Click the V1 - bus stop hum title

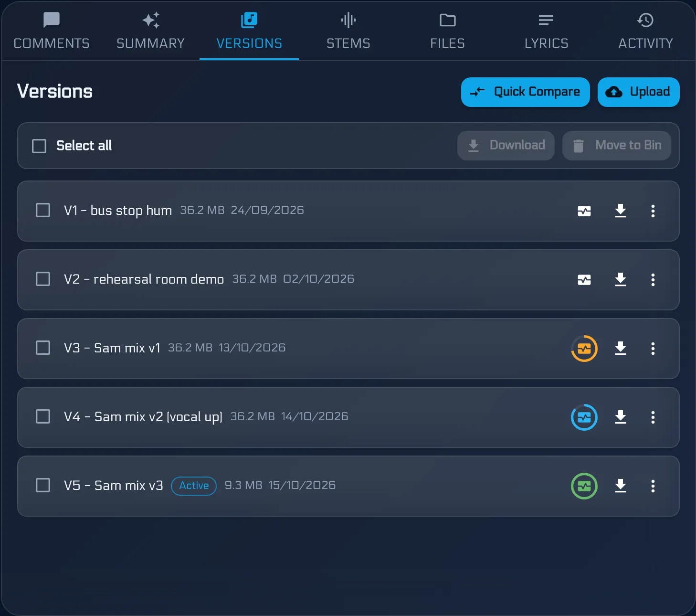(x=118, y=211)
